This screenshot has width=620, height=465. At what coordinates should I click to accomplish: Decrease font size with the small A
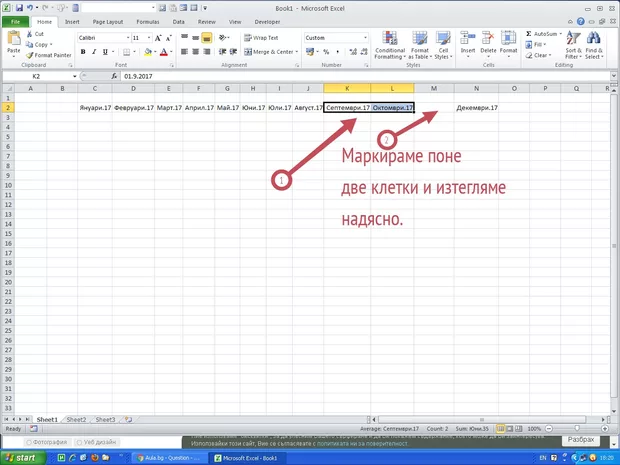pos(168,38)
